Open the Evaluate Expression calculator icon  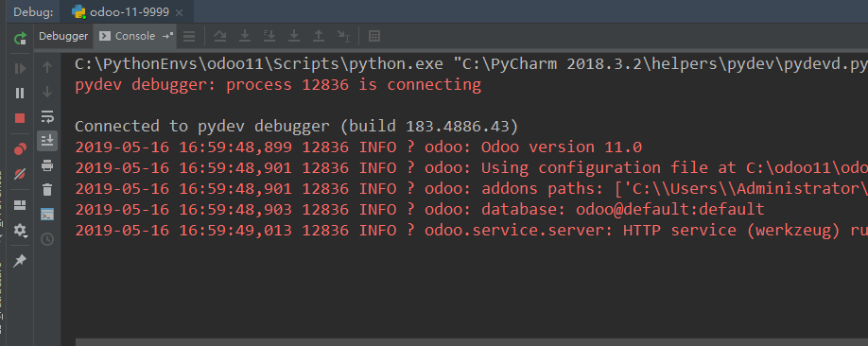[374, 36]
